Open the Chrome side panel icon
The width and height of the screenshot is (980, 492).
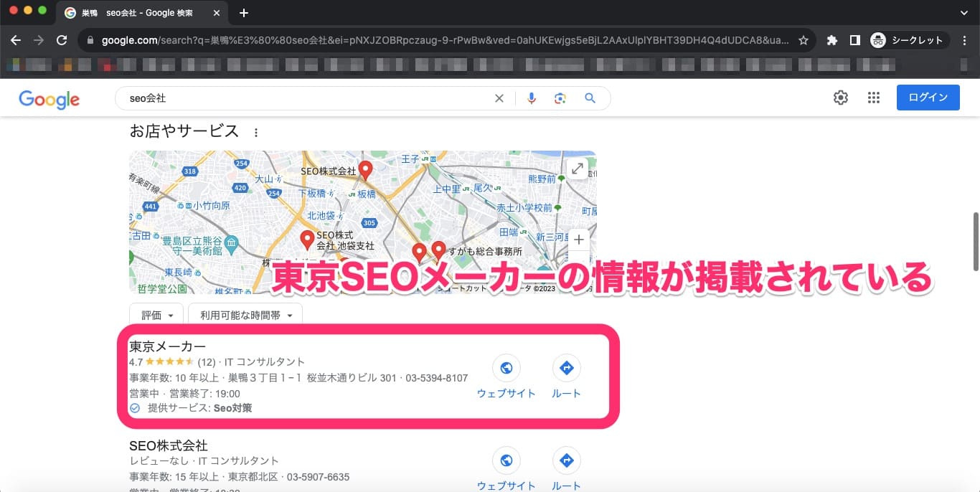tap(854, 40)
